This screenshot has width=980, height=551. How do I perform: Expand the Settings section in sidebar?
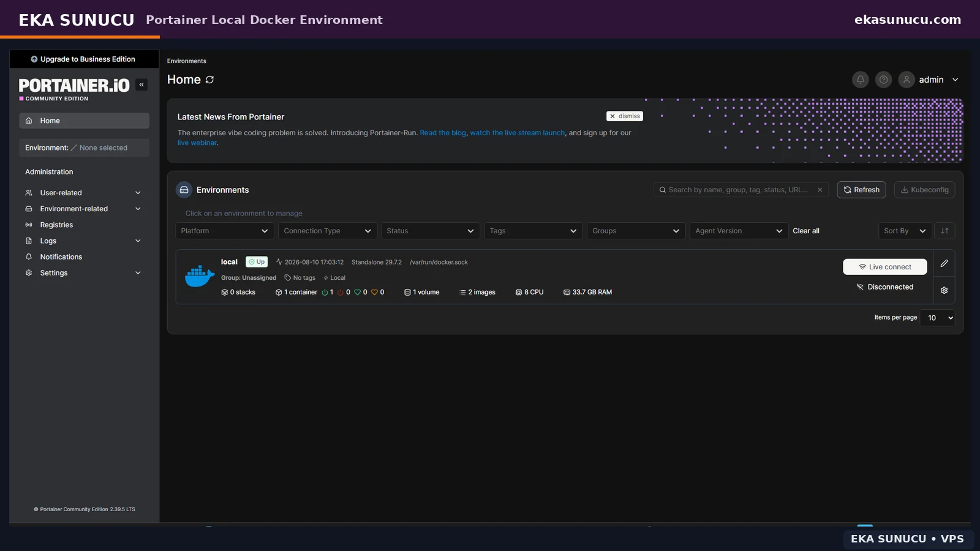click(84, 273)
